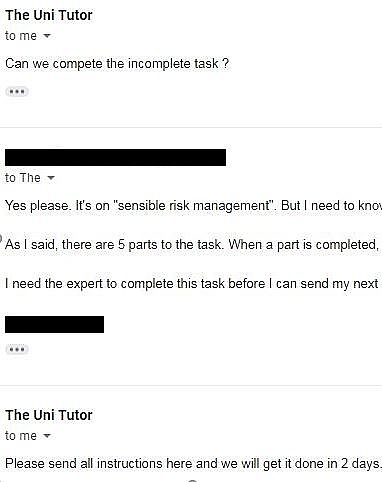382x482 pixels.
Task: Open details arrow beside 'to The'
Action: click(x=51, y=178)
